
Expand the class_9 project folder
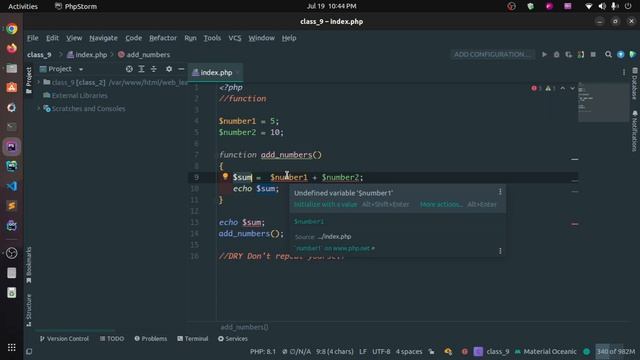[39, 82]
